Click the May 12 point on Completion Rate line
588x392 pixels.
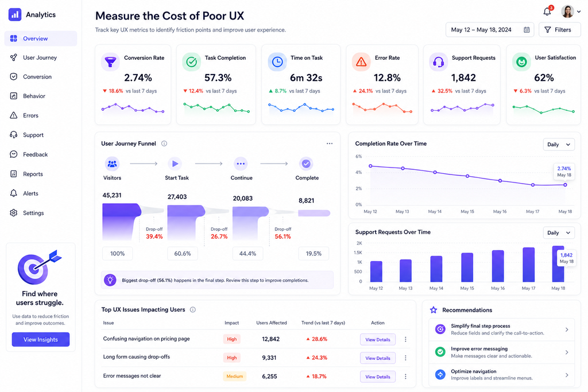pyautogui.click(x=370, y=166)
